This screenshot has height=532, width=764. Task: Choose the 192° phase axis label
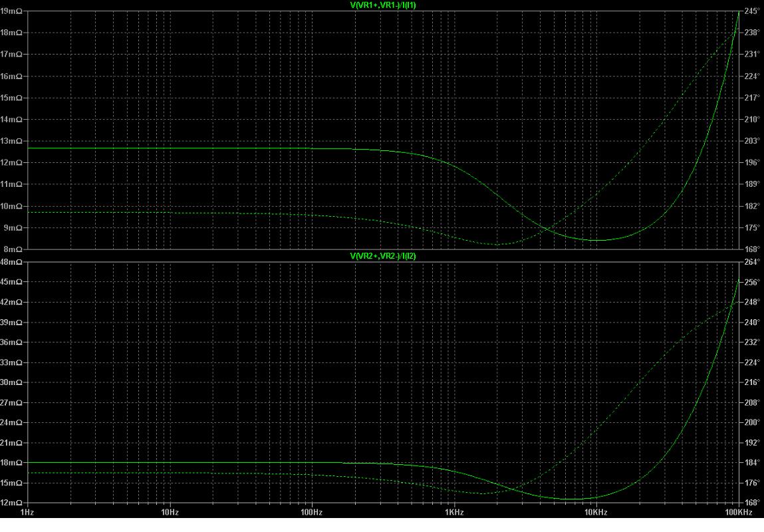[x=752, y=443]
